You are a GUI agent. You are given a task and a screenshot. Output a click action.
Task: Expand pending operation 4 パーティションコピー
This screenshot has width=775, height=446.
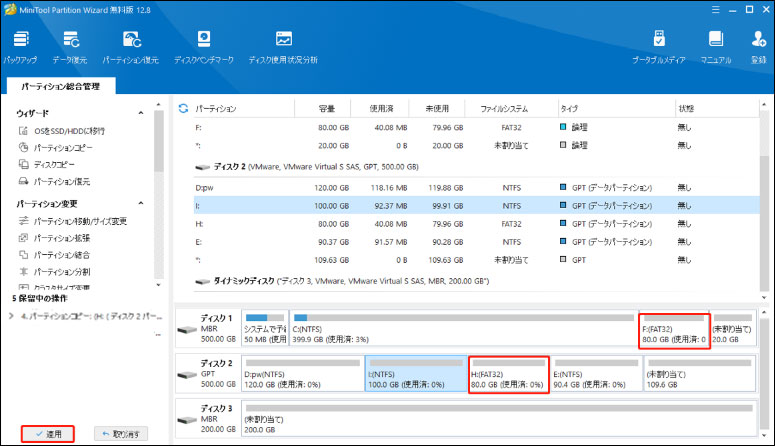(x=11, y=316)
